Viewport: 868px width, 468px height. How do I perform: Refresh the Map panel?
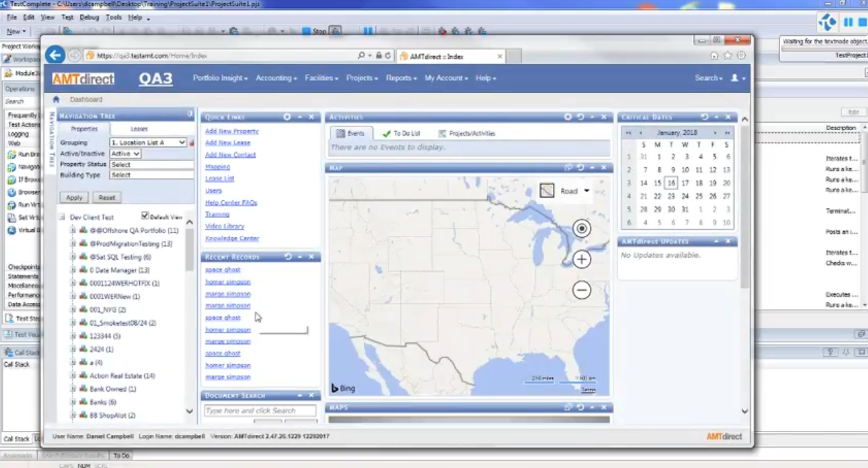[580, 167]
